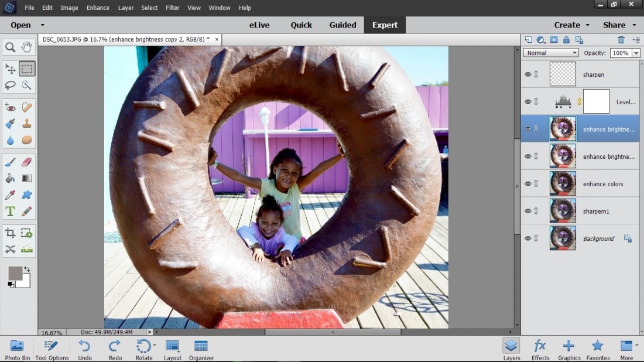Click the Redo button
Screen dimensions: 644x362
coord(115,350)
